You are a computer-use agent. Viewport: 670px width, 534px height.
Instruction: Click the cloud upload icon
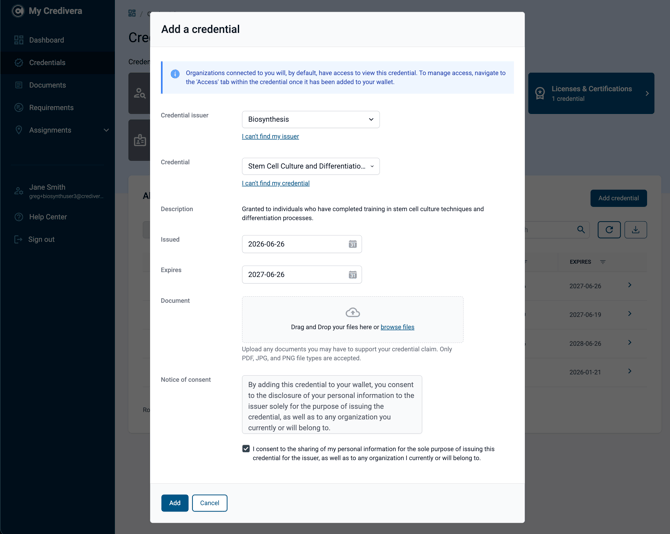pos(353,313)
